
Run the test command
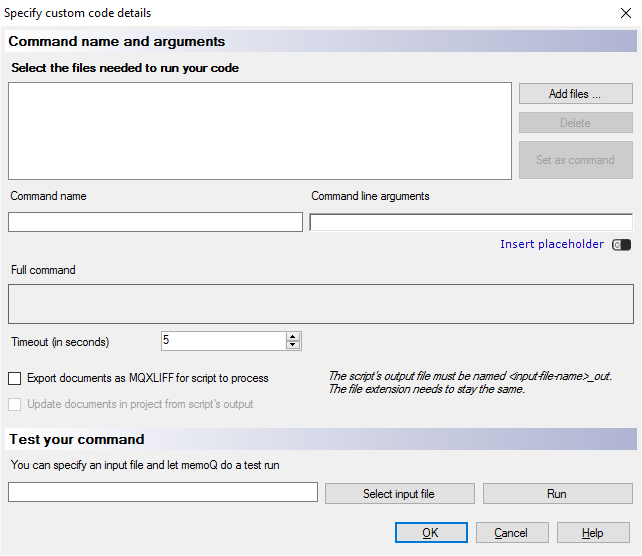pos(557,493)
